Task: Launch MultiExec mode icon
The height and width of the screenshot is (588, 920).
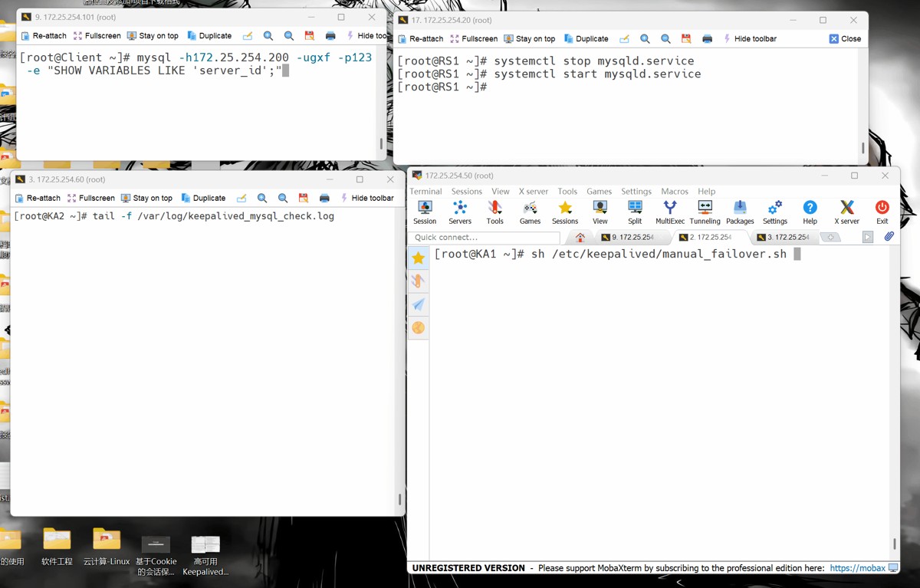Action: click(x=670, y=212)
